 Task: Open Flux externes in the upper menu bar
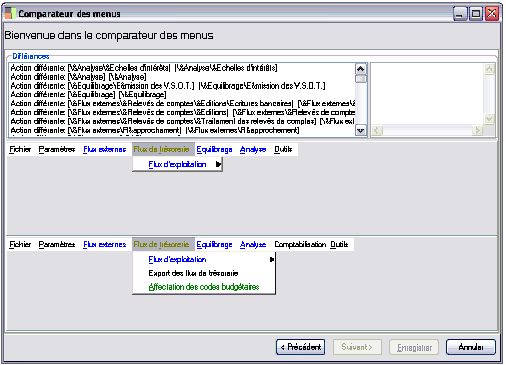point(105,149)
